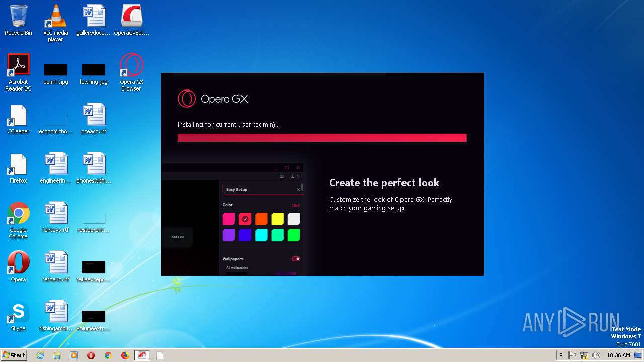This screenshot has height=362, width=644.
Task: Open the Opera desktop shortcut
Action: coord(18,267)
